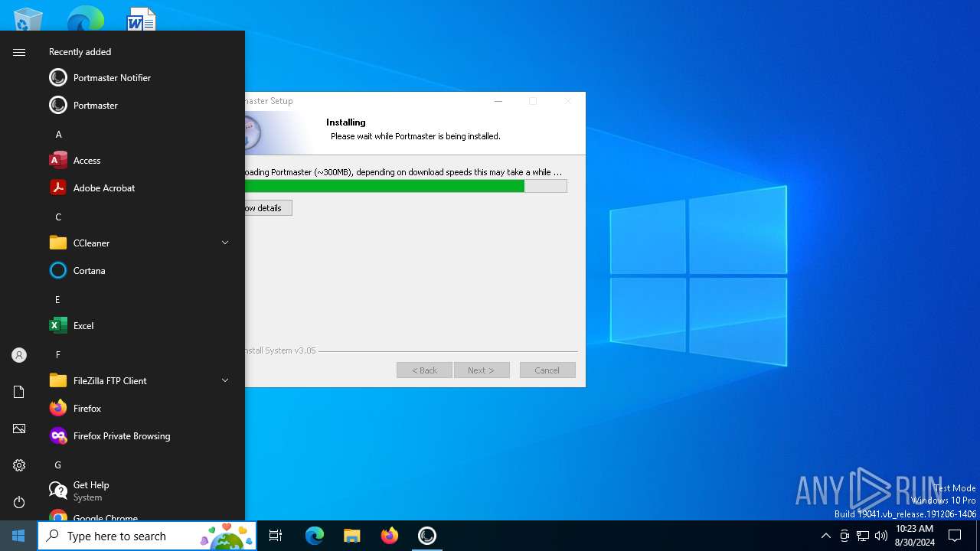The image size is (980, 551).
Task: Show hidden tray icons chevron
Action: click(825, 536)
